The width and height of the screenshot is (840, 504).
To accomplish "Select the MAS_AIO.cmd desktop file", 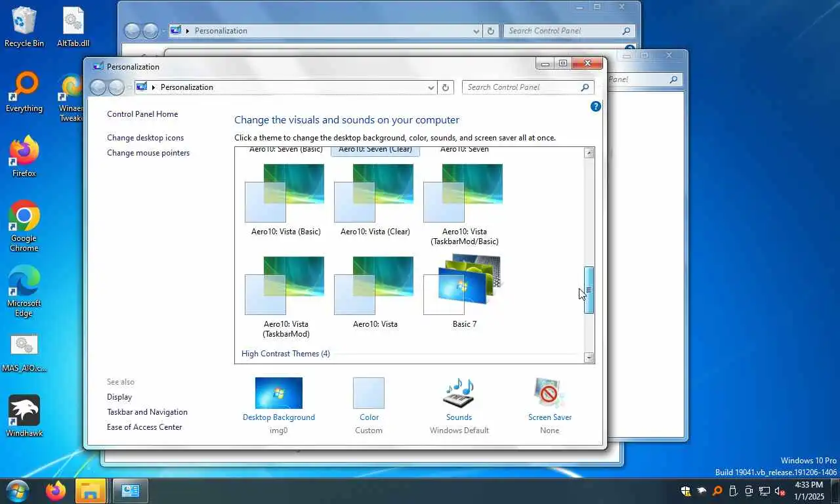I will [x=24, y=353].
